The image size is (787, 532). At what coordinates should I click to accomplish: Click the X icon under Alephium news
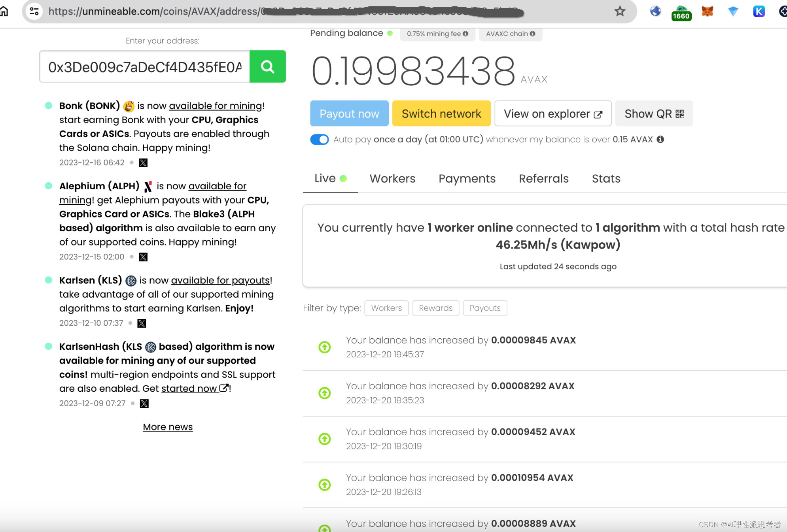pos(143,257)
